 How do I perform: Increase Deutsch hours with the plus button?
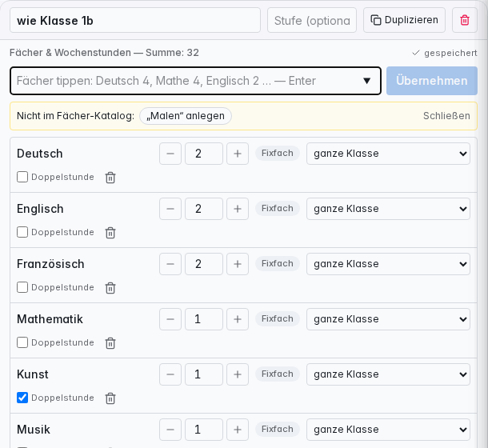click(x=238, y=154)
